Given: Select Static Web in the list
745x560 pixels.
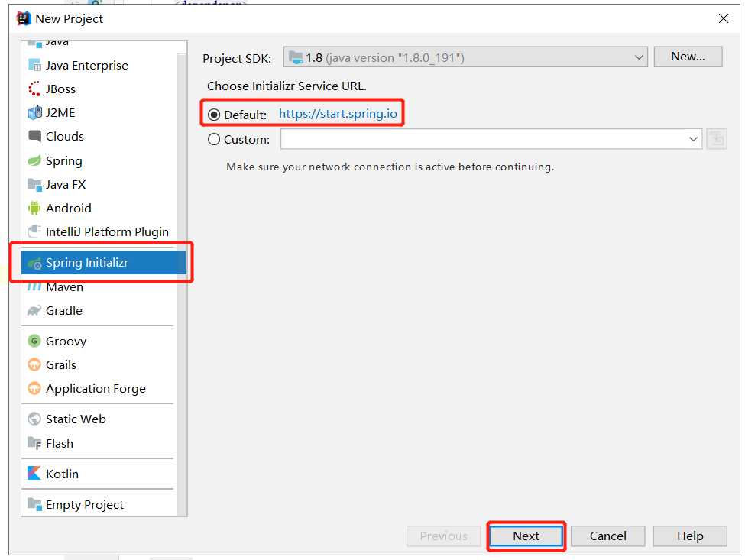Looking at the screenshot, I should tap(99, 419).
